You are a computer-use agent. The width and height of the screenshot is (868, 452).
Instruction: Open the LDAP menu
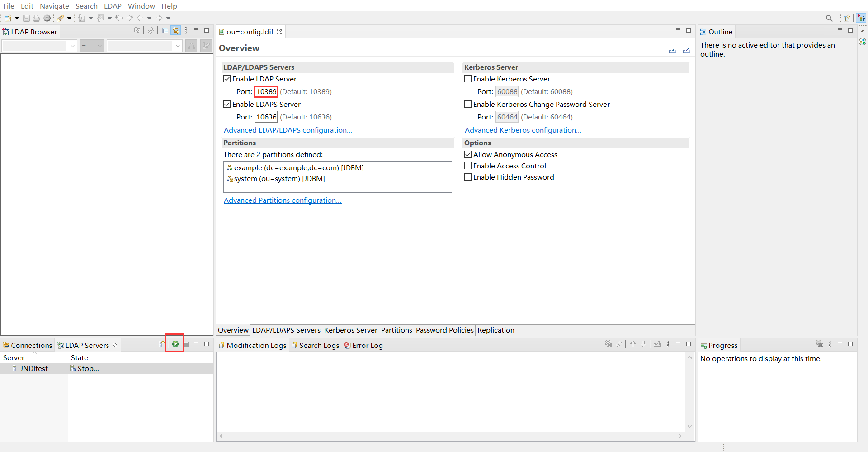(113, 6)
